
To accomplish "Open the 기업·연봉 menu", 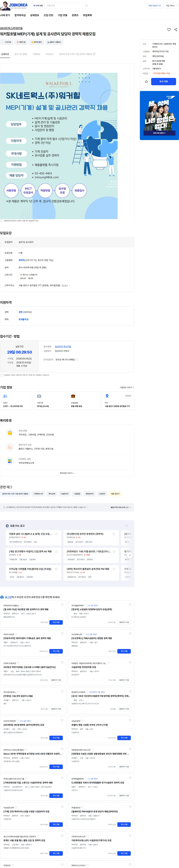I will (63, 15).
